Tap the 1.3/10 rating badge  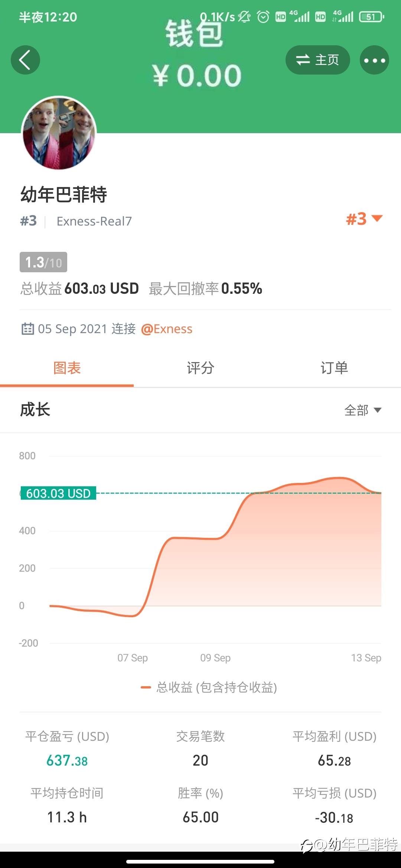click(43, 262)
